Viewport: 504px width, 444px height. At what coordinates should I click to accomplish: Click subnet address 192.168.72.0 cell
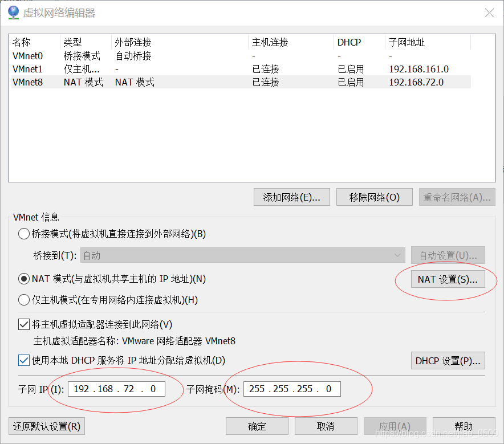(x=416, y=82)
